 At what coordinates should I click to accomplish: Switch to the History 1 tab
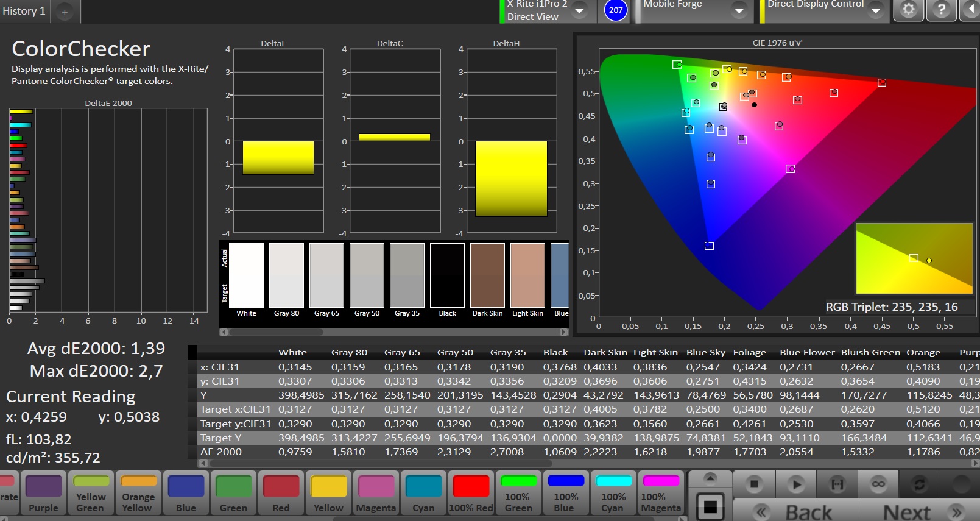tap(24, 11)
